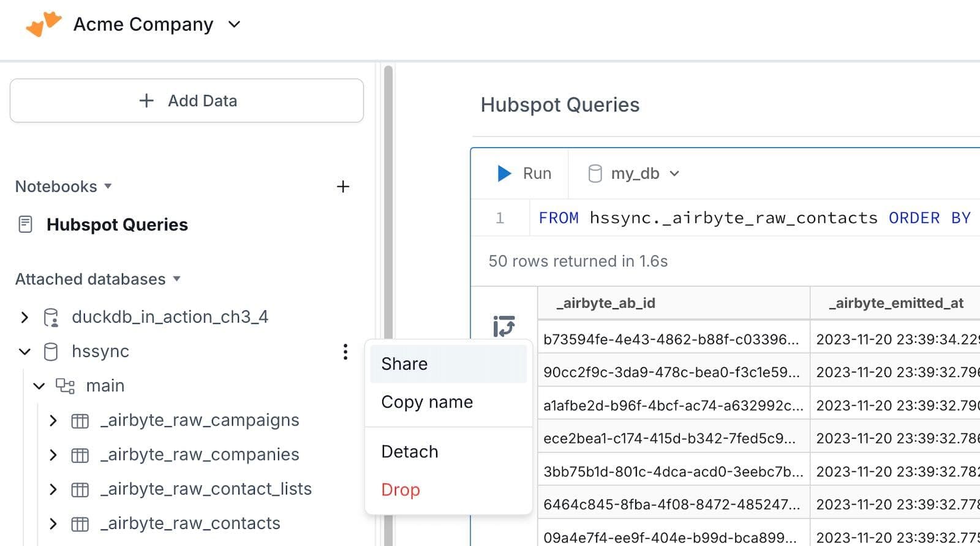Screen dimensions: 980x546
Task: Click the hssync database cylinder icon
Action: (51, 351)
